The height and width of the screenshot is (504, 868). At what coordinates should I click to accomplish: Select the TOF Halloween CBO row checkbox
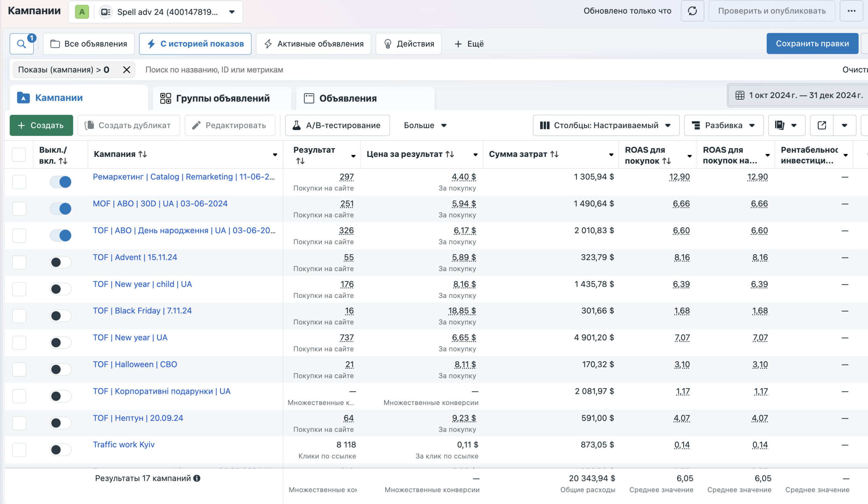[x=19, y=369]
